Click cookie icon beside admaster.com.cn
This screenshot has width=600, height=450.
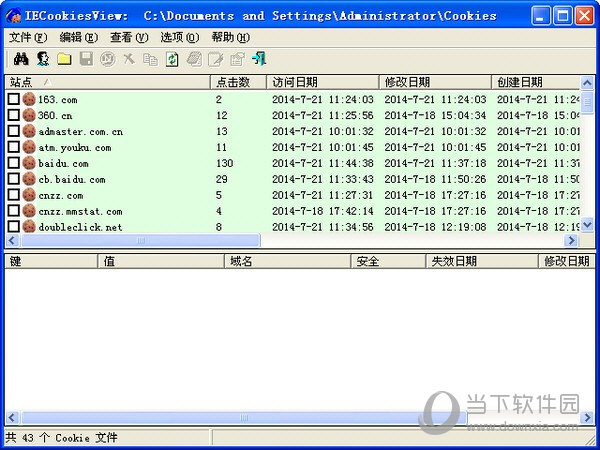[x=29, y=131]
